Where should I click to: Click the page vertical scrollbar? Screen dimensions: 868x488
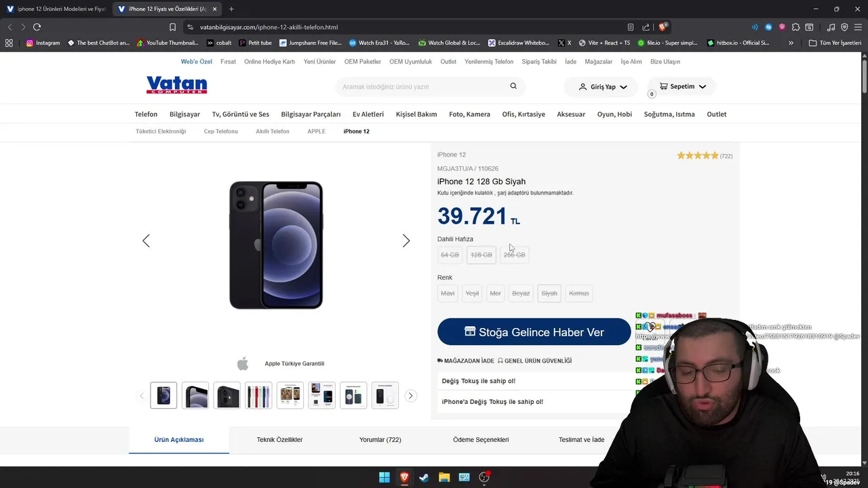865,76
